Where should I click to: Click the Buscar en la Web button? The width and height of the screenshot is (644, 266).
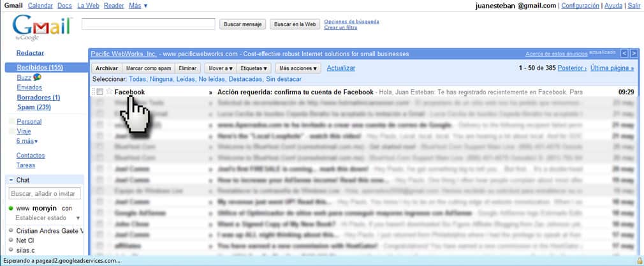(x=295, y=24)
